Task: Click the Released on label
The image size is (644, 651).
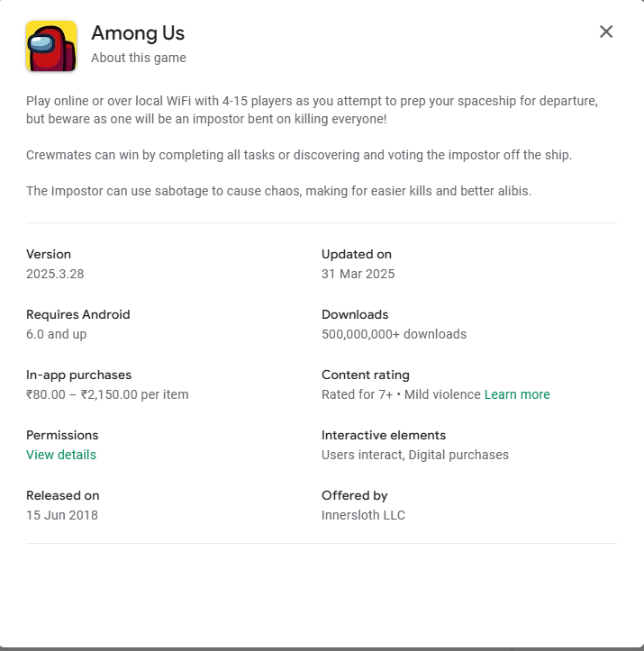Action: [x=63, y=495]
